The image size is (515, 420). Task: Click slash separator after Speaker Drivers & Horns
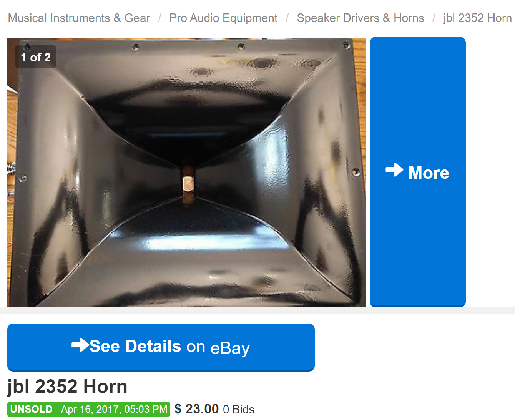(434, 18)
